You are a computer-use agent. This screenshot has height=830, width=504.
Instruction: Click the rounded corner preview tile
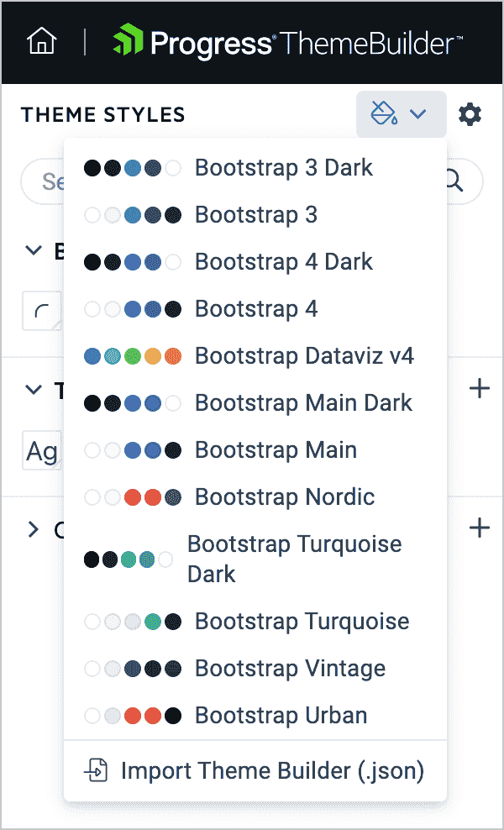tap(42, 311)
